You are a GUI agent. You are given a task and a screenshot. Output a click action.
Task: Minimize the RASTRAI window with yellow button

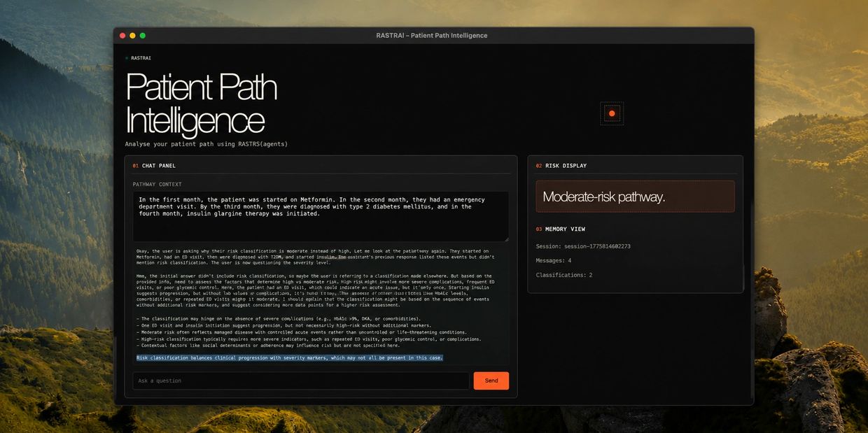132,36
